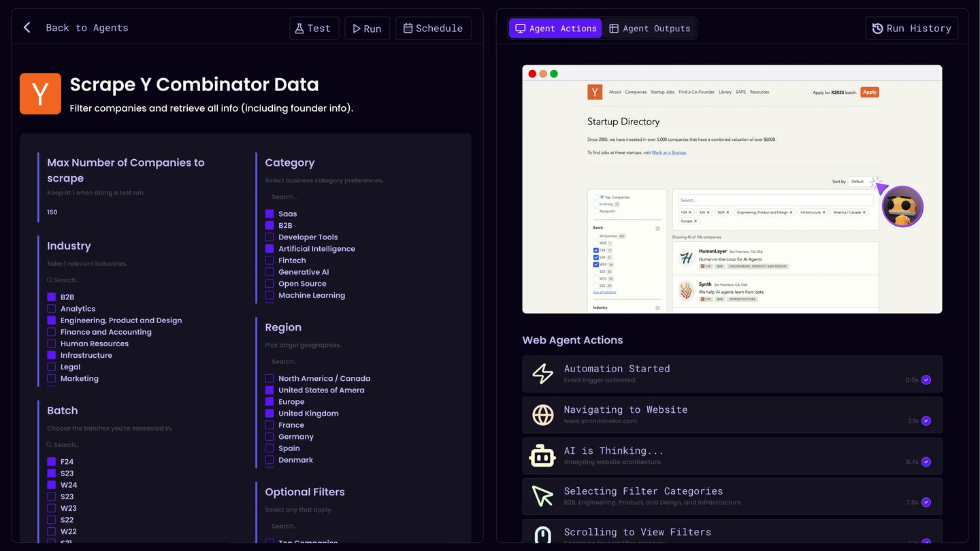This screenshot has height=551, width=980.
Task: Uncheck Saas in the Category list
Action: [269, 214]
